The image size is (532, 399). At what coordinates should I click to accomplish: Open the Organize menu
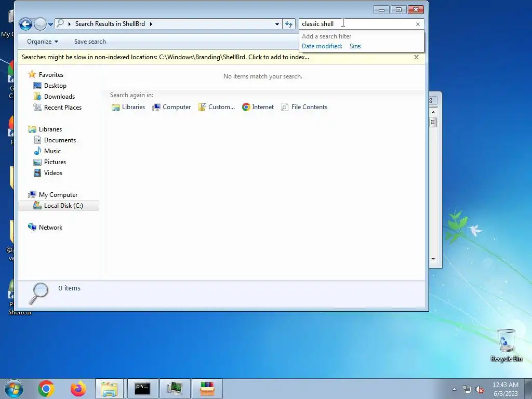43,42
